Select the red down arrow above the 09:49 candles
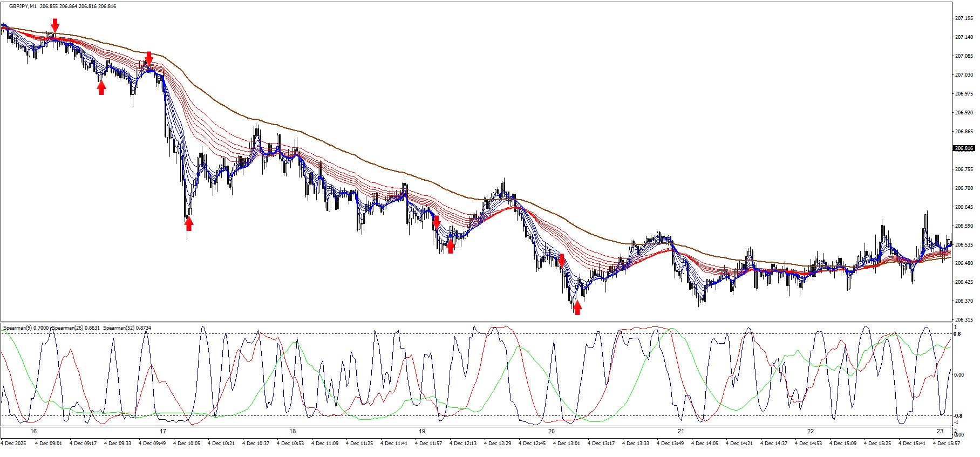The image size is (980, 457). click(149, 58)
